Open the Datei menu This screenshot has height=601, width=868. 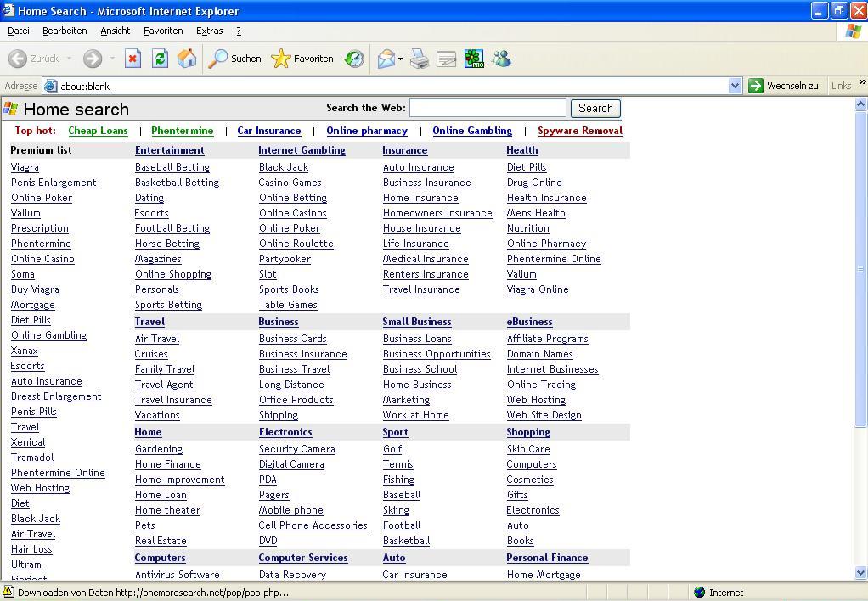(19, 31)
